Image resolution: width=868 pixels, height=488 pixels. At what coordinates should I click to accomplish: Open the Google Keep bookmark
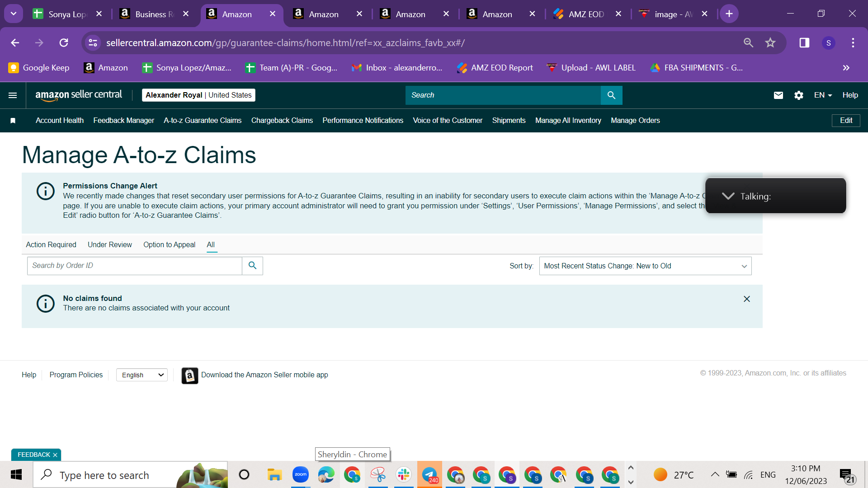pyautogui.click(x=39, y=68)
